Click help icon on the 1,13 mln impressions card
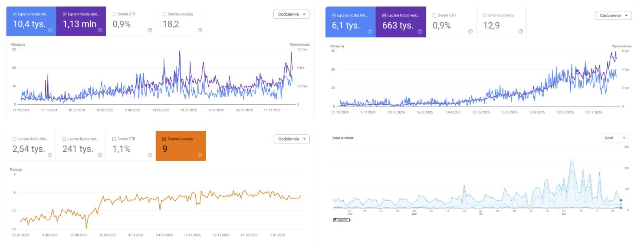 pos(100,30)
